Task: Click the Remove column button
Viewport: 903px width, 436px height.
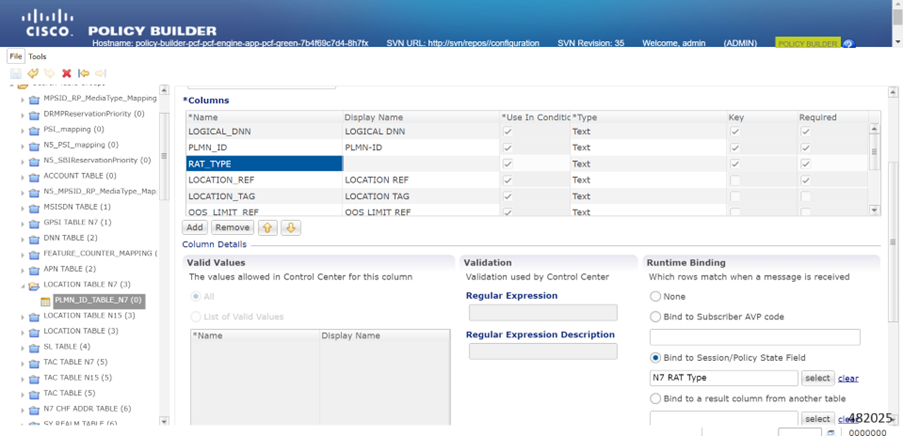Action: click(233, 228)
